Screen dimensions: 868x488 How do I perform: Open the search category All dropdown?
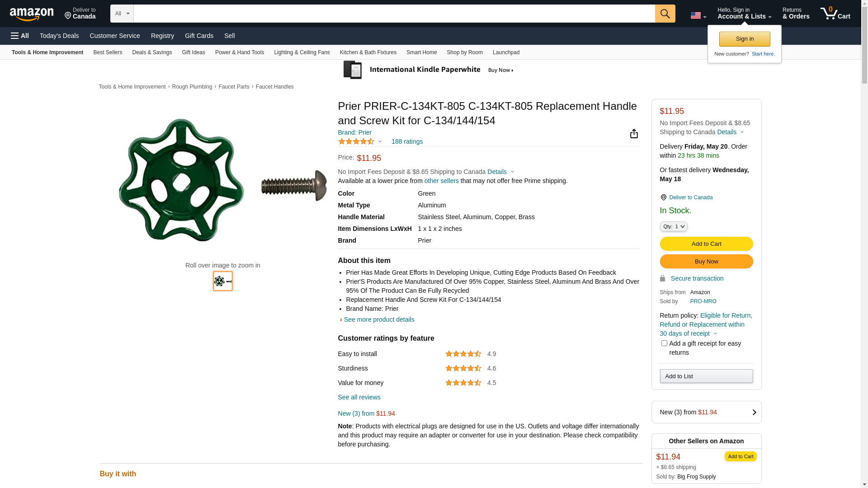(x=122, y=14)
